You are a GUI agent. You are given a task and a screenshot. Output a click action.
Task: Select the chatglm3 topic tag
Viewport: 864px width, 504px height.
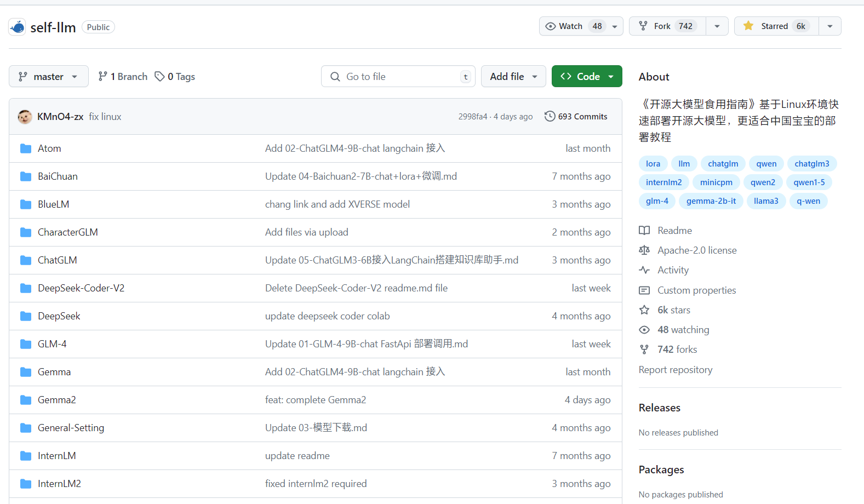[x=812, y=164]
